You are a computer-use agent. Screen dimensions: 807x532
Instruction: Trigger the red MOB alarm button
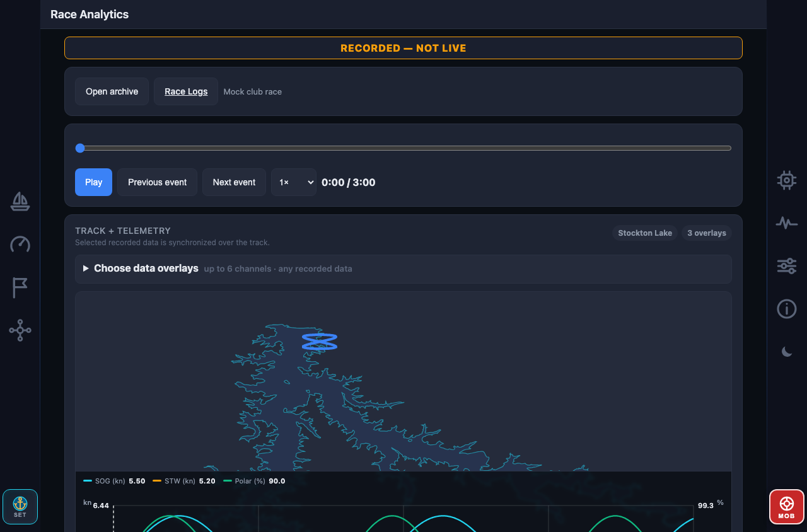pos(787,507)
